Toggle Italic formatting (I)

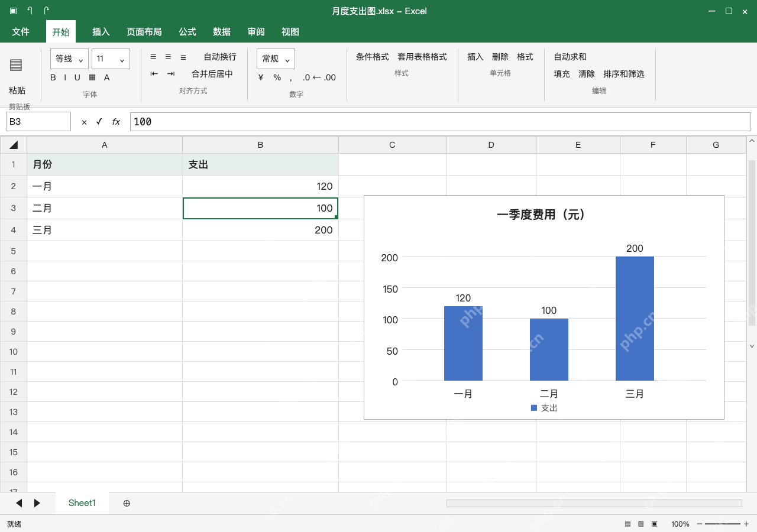coord(66,77)
